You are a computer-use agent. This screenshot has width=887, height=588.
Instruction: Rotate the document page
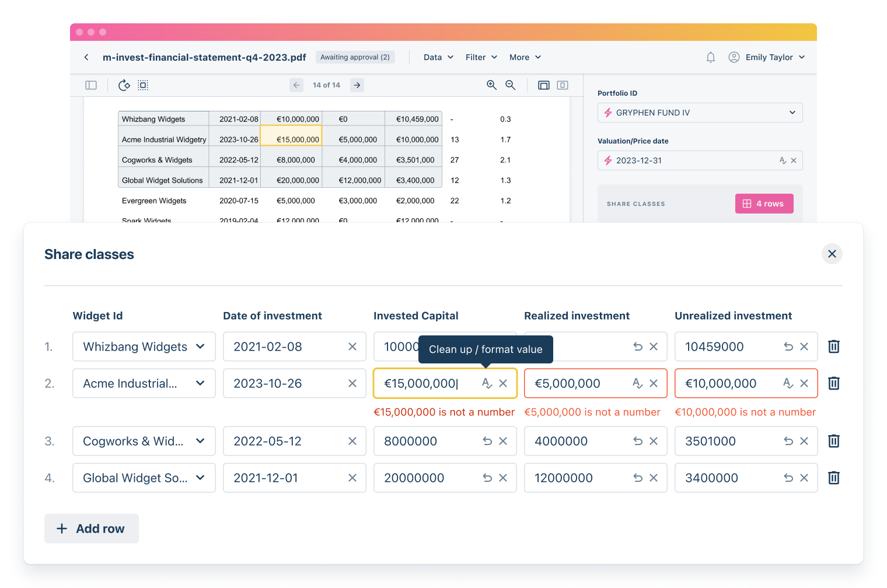point(124,85)
